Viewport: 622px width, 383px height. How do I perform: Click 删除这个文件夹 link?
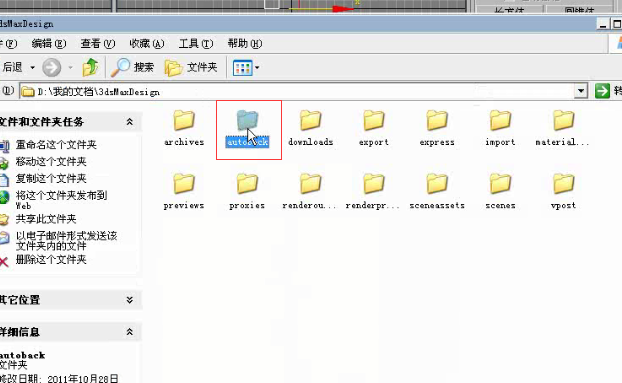51,260
